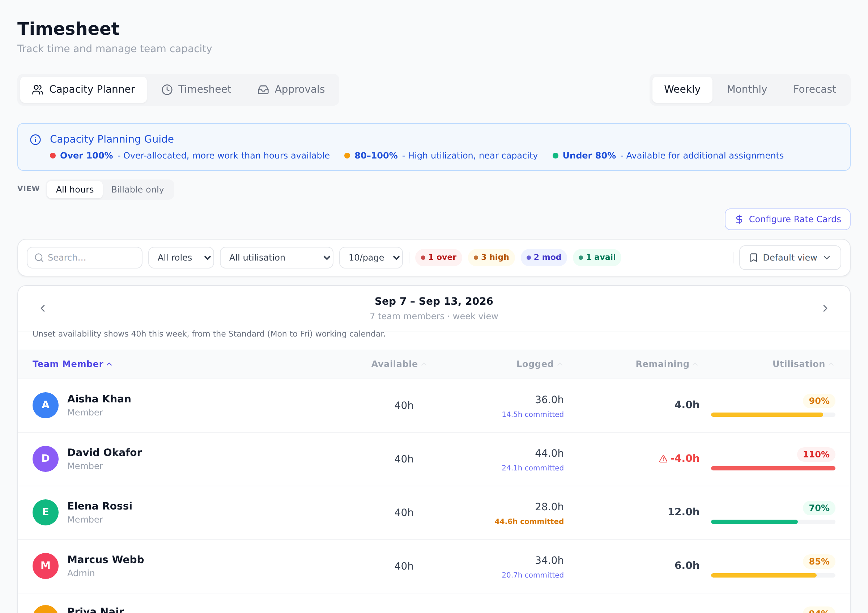
Task: Filter by the 1 avail chip
Action: click(x=597, y=258)
